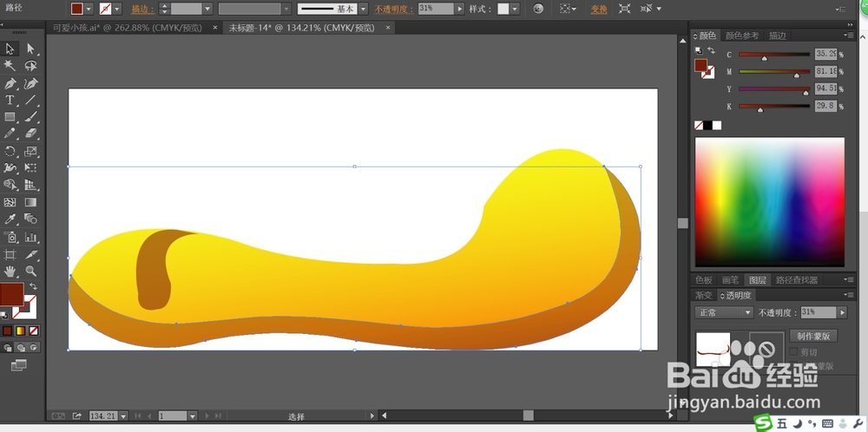Image resolution: width=868 pixels, height=432 pixels.
Task: Expand control bar opacity slider arrow
Action: 459,9
